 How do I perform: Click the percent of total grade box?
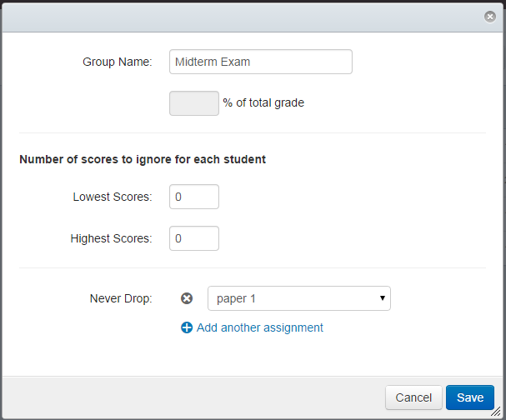[194, 103]
